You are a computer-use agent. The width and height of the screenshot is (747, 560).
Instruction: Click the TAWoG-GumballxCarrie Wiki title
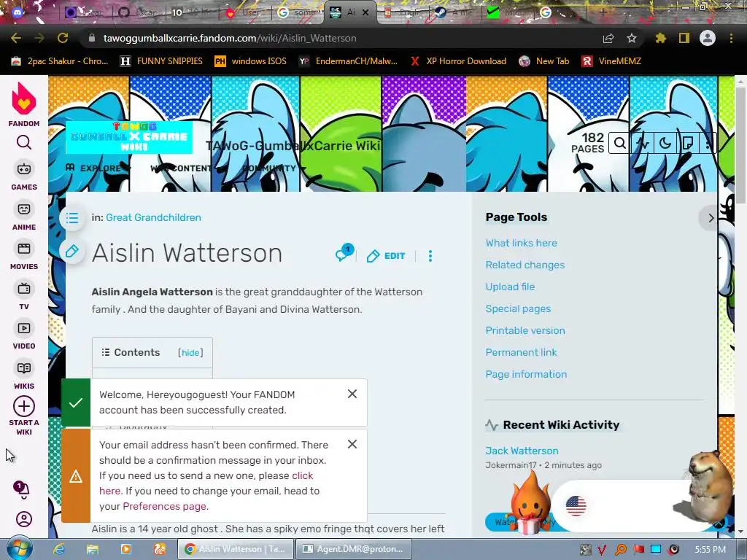[293, 146]
